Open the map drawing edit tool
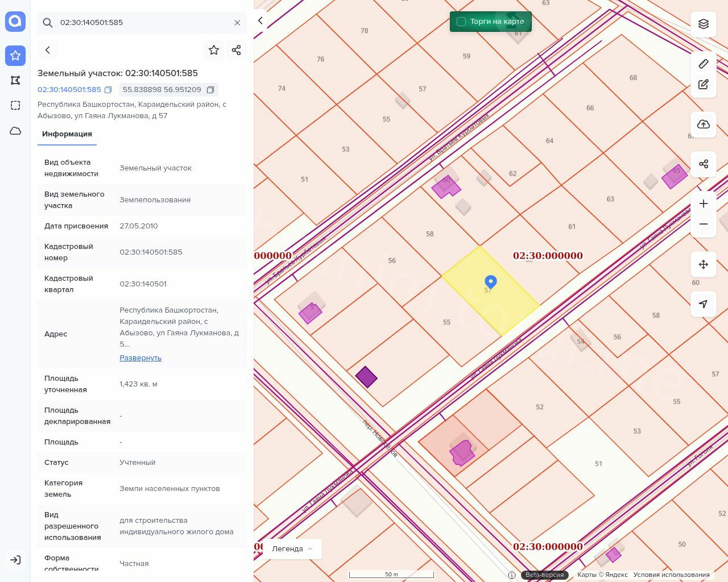The image size is (728, 582). [704, 85]
